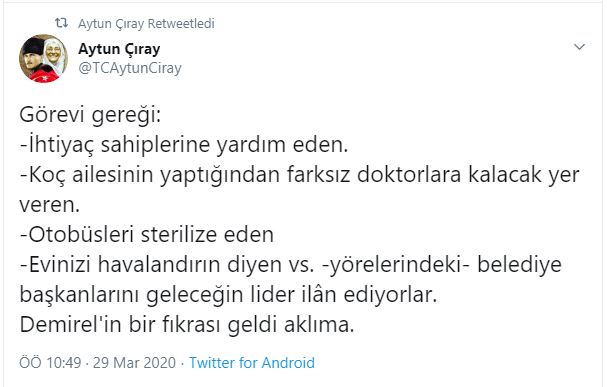Screen dimensions: 607x387
Task: Click the man with black hat in avatar
Action: (x=34, y=56)
